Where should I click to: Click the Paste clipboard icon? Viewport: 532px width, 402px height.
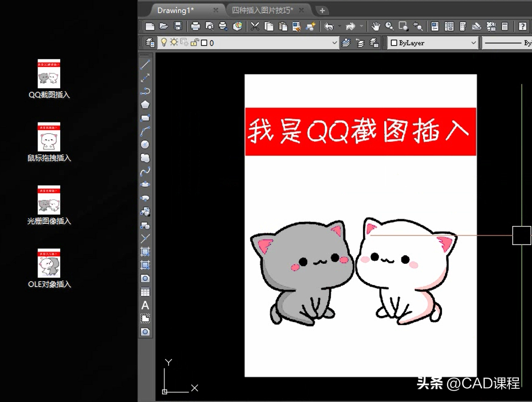pos(282,26)
